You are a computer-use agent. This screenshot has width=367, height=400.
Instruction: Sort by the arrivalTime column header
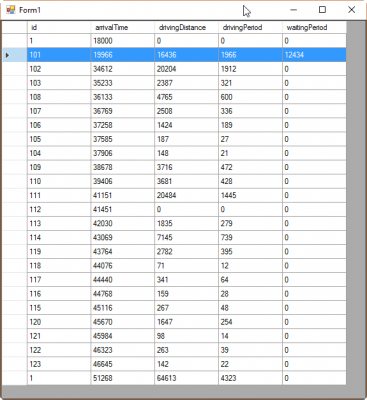point(123,27)
